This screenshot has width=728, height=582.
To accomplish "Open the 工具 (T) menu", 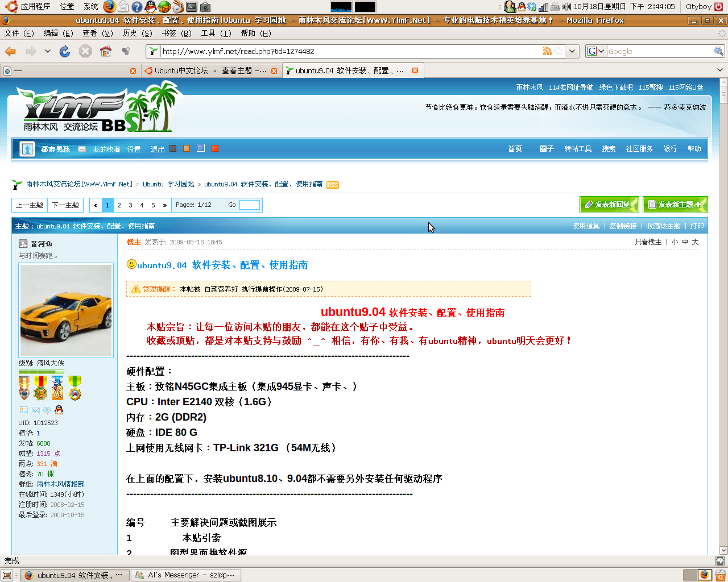I will [216, 33].
